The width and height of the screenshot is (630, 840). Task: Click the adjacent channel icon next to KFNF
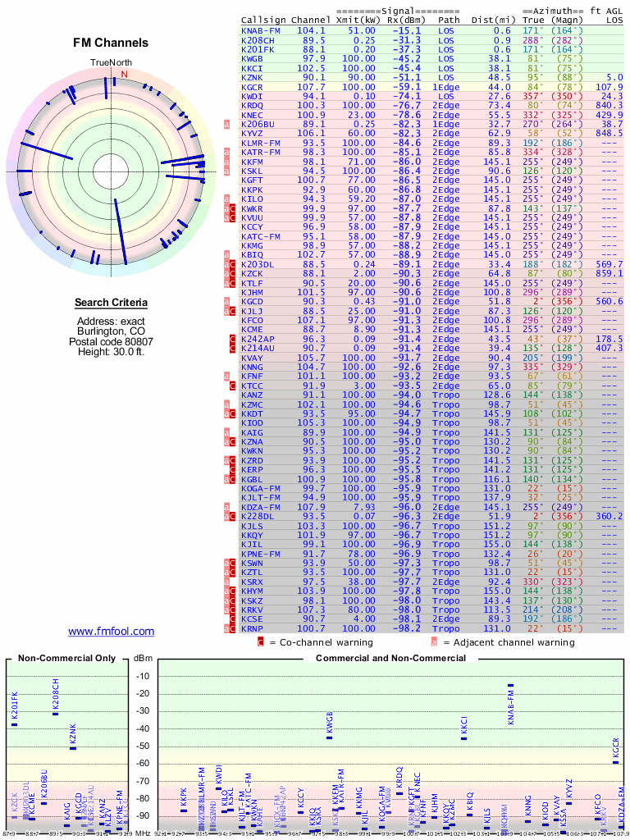coord(227,377)
